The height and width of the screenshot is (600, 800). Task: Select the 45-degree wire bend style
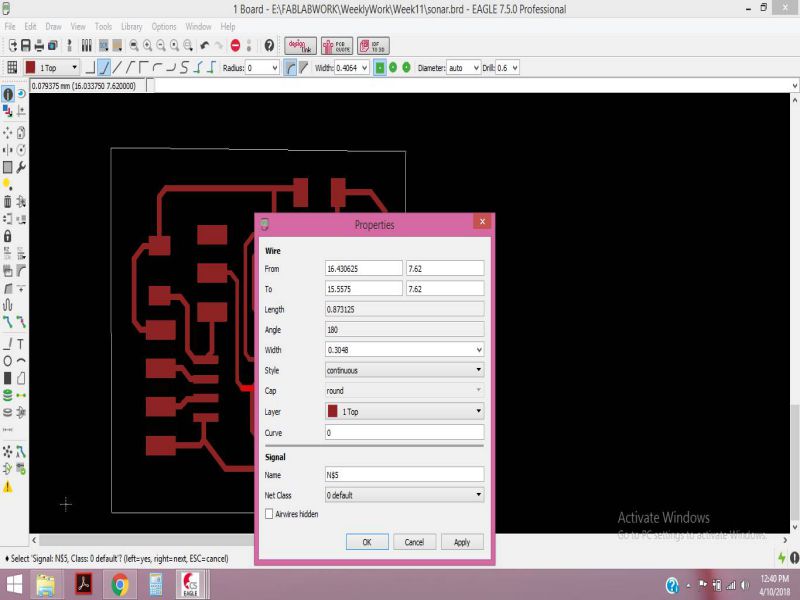104,67
